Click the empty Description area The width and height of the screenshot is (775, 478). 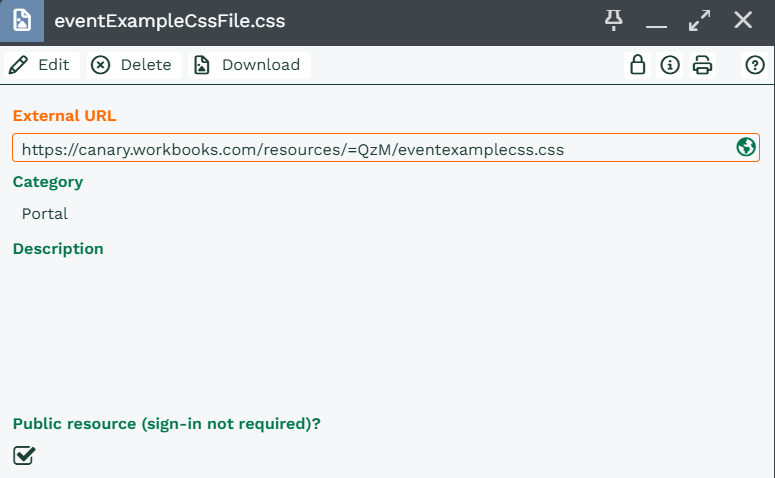(x=386, y=326)
